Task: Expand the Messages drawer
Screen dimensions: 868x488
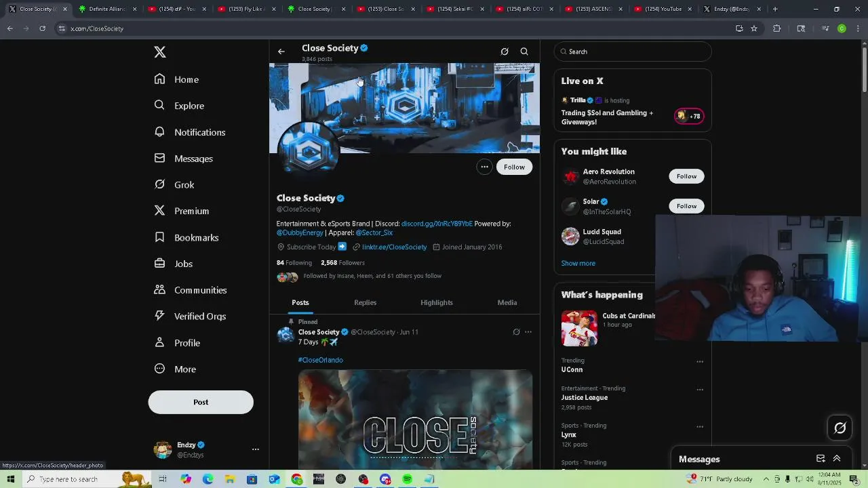Action: point(837,459)
